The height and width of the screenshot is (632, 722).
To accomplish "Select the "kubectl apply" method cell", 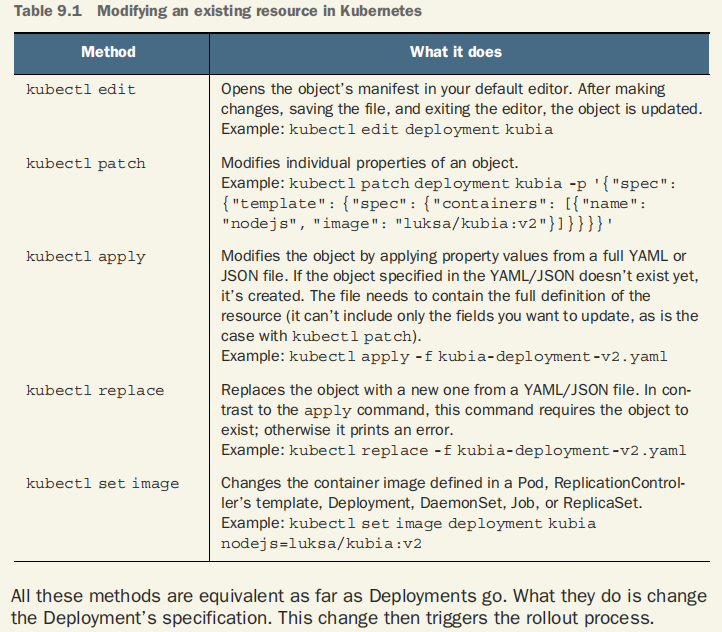I will tap(86, 257).
